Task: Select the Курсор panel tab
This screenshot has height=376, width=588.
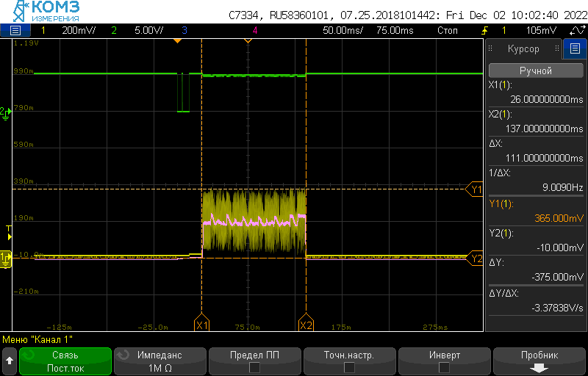Action: point(523,48)
